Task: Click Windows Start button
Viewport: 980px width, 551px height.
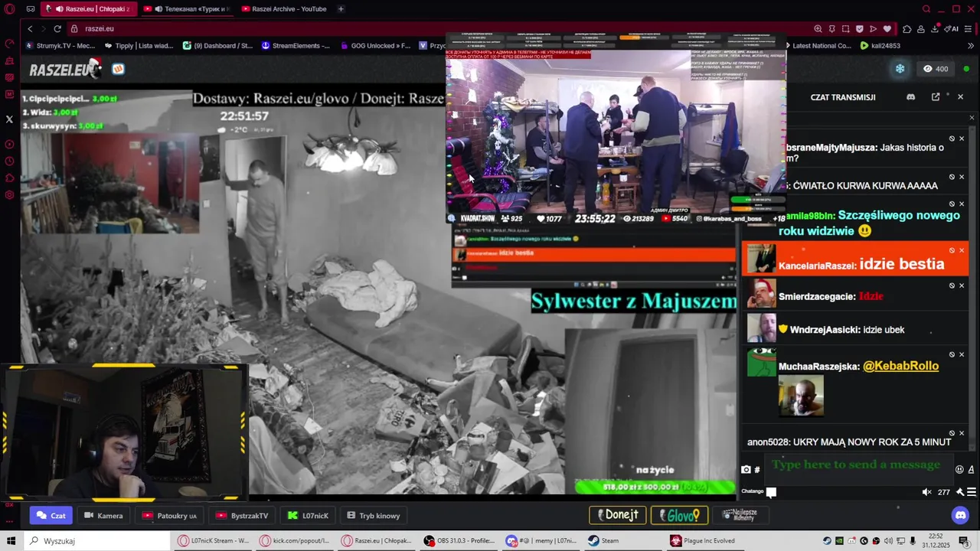Action: 11,541
